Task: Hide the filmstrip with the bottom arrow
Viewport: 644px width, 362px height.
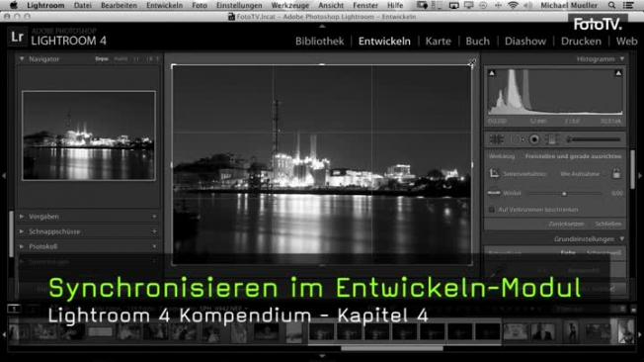Action: (x=322, y=356)
